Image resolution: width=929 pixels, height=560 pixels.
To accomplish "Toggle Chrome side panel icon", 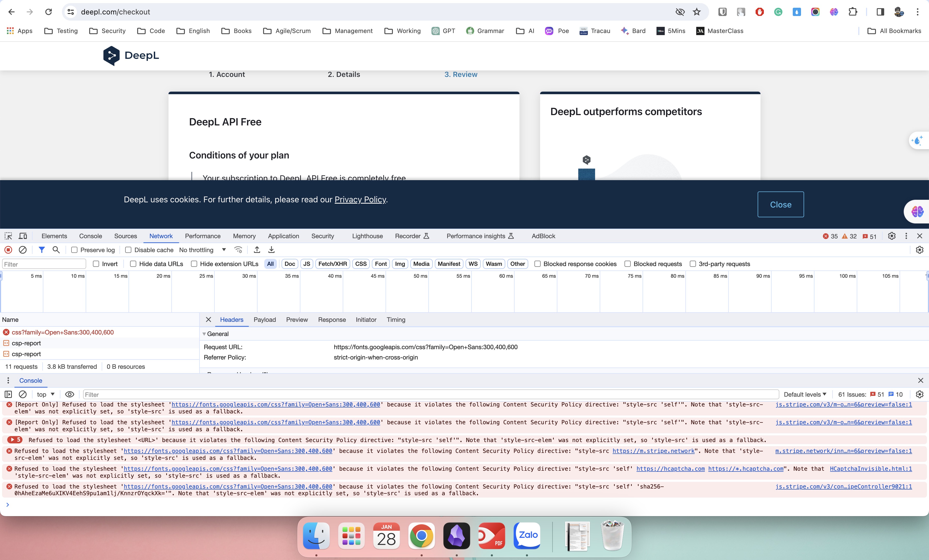I will (x=880, y=12).
